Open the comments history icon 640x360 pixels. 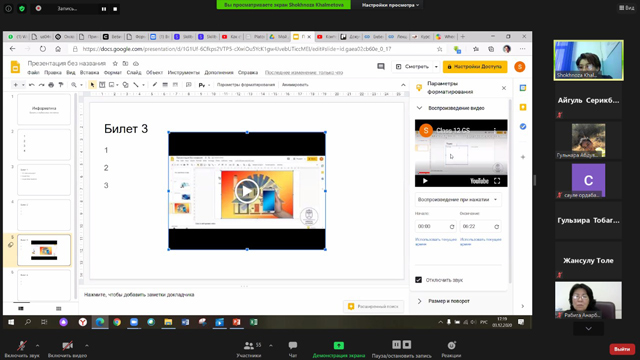(381, 67)
